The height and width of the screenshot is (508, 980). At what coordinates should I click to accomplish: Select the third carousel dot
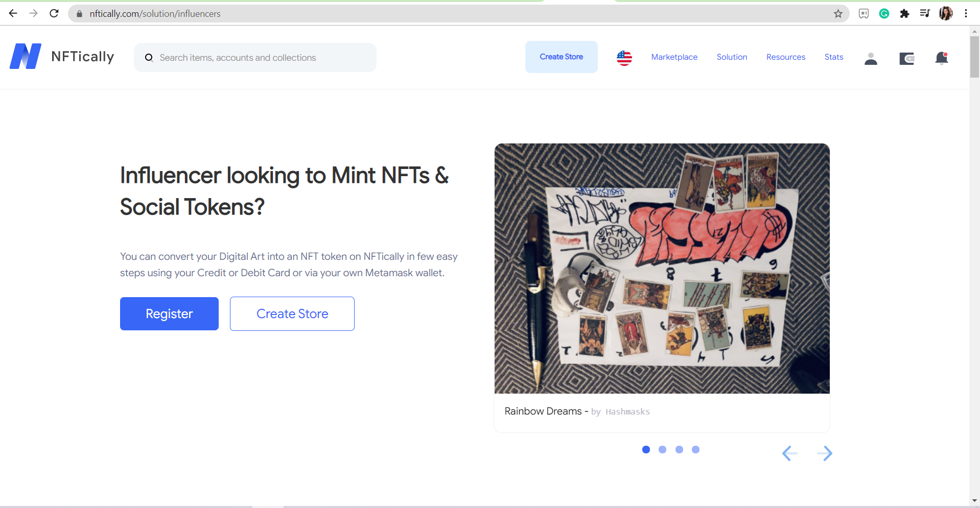679,449
